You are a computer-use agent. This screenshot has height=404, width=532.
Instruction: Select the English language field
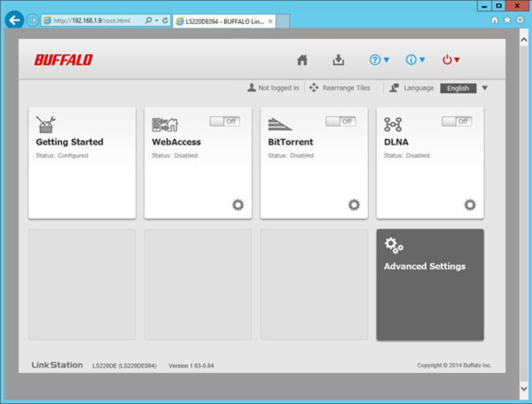(x=458, y=88)
